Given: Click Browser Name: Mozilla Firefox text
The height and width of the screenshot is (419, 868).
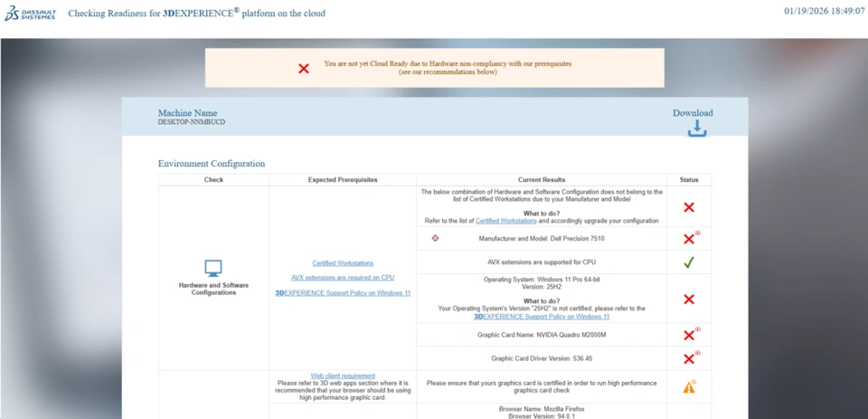Looking at the screenshot, I should pos(542,409).
